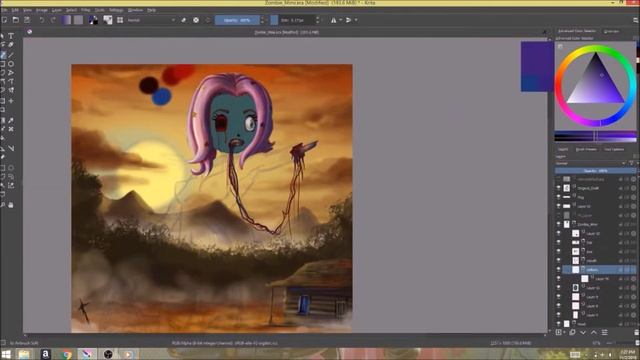
Task: Open the Filter menu
Action: coord(85,10)
